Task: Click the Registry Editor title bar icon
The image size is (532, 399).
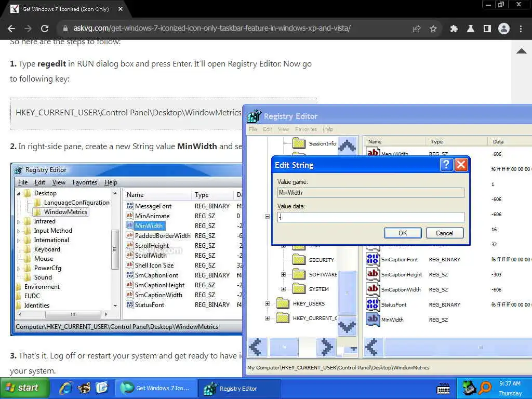Action: pyautogui.click(x=255, y=116)
